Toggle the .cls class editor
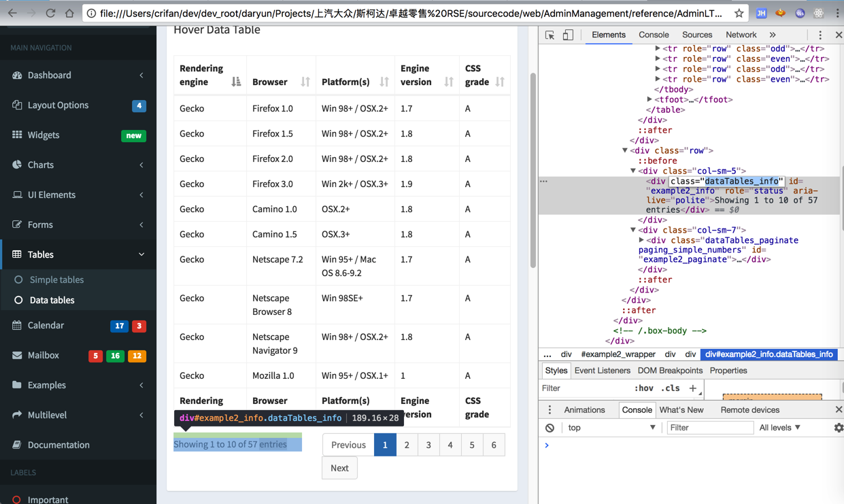Viewport: 844px width, 504px height. pyautogui.click(x=671, y=388)
